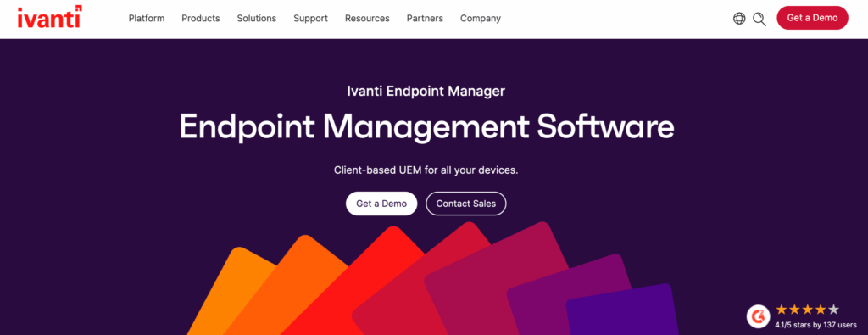This screenshot has width=868, height=335.
Task: Open the Products menu
Action: [x=200, y=19]
